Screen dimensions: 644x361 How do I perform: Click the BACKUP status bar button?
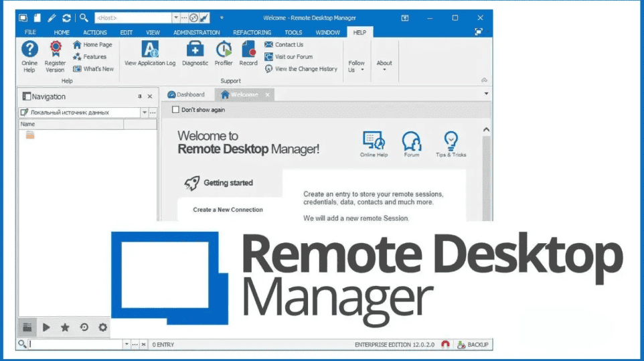tap(473, 344)
